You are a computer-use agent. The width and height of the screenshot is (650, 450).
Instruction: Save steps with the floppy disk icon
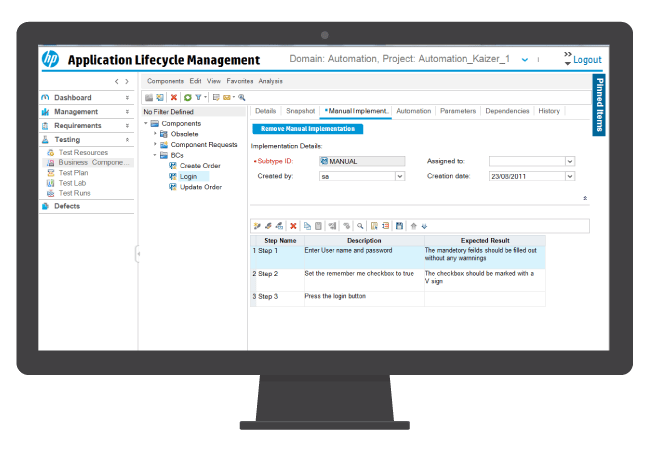[x=399, y=226]
